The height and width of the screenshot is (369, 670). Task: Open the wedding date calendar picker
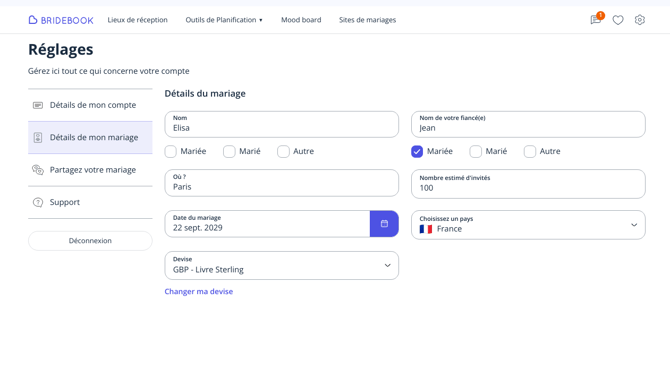pyautogui.click(x=384, y=223)
